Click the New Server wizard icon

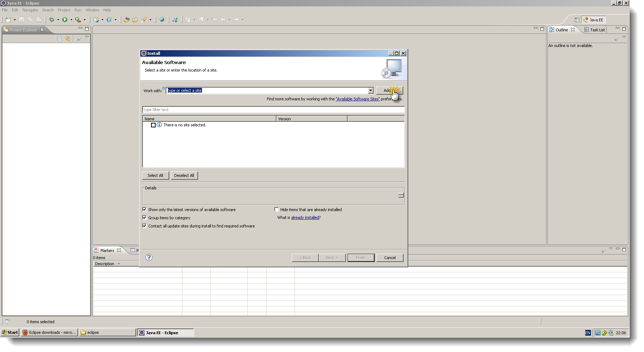(x=96, y=20)
